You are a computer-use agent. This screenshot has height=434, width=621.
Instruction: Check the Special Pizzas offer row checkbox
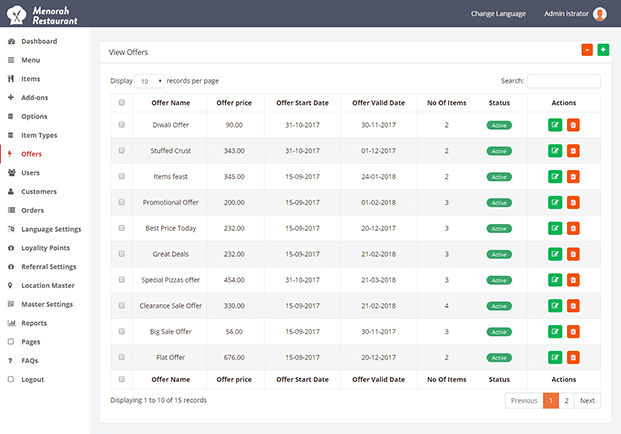point(122,280)
